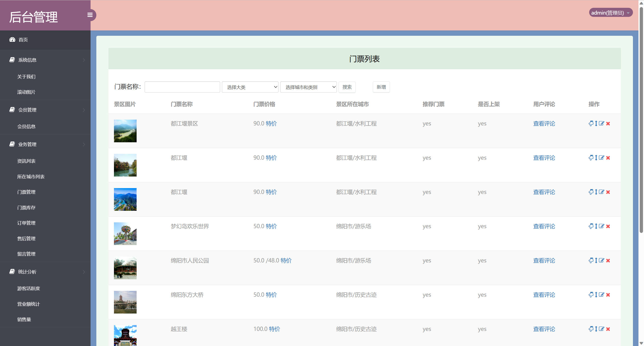Click the 门票名称 search input field
This screenshot has width=644, height=346.
(x=182, y=87)
